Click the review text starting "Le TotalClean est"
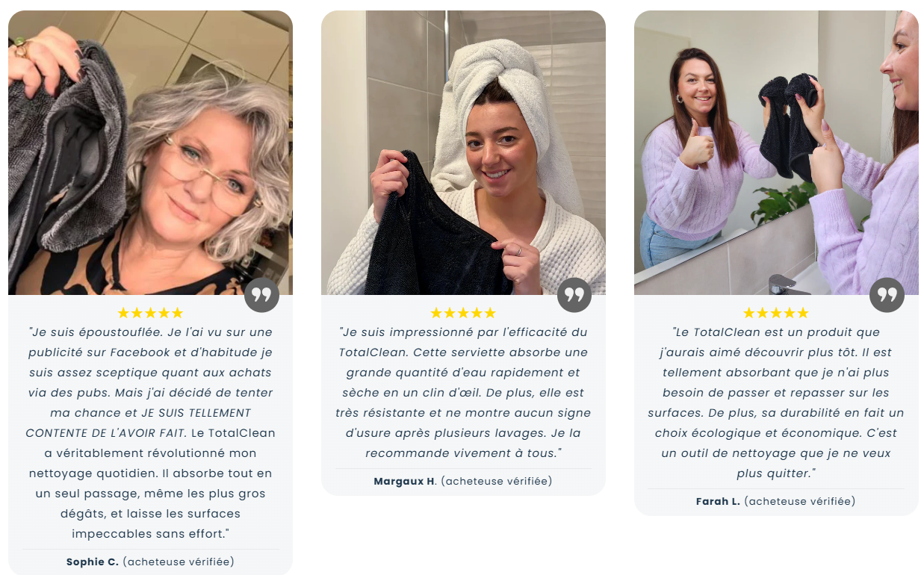Screen dimensions: 924x575 click(x=776, y=402)
